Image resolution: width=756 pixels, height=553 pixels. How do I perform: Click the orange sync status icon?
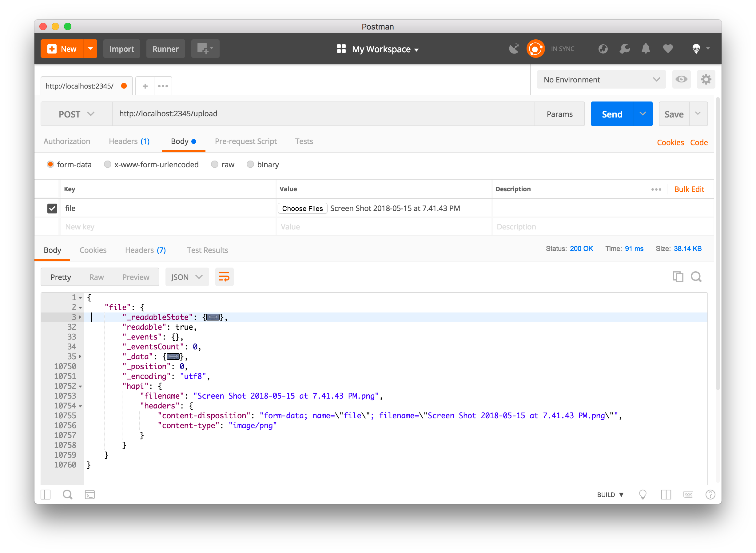pos(535,49)
